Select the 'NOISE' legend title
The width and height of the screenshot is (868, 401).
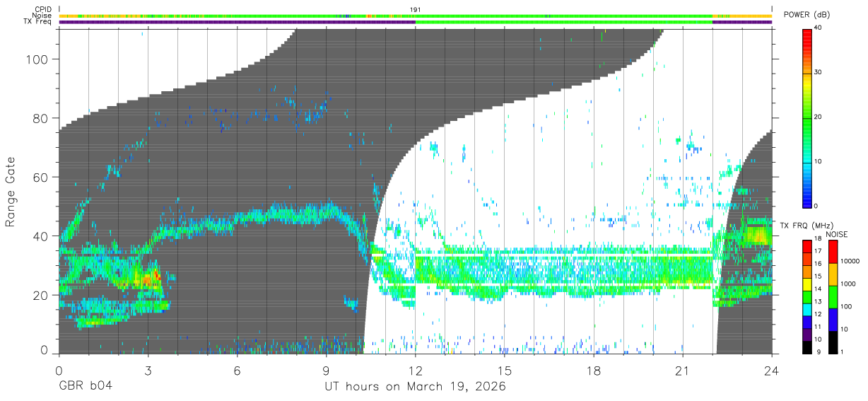pyautogui.click(x=837, y=234)
